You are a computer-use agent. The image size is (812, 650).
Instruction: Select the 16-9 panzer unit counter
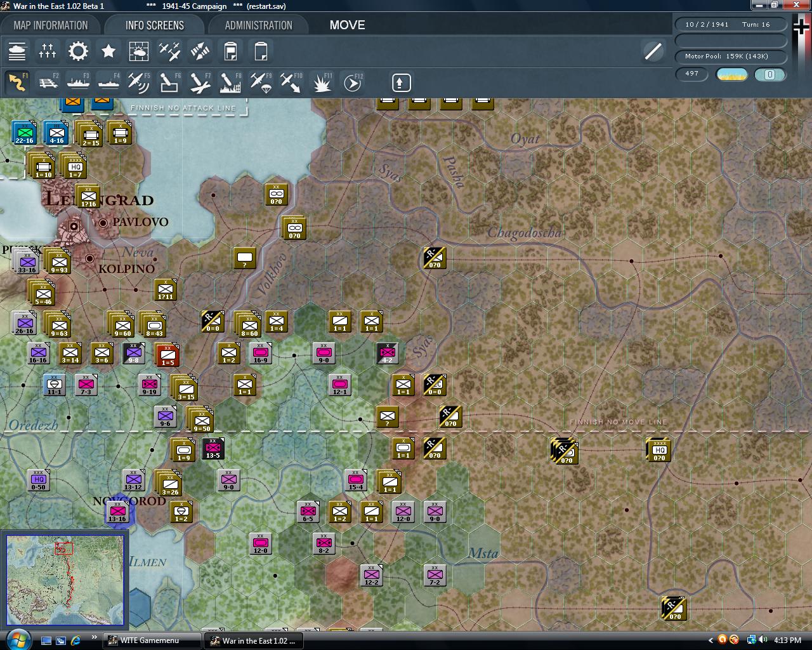(261, 354)
